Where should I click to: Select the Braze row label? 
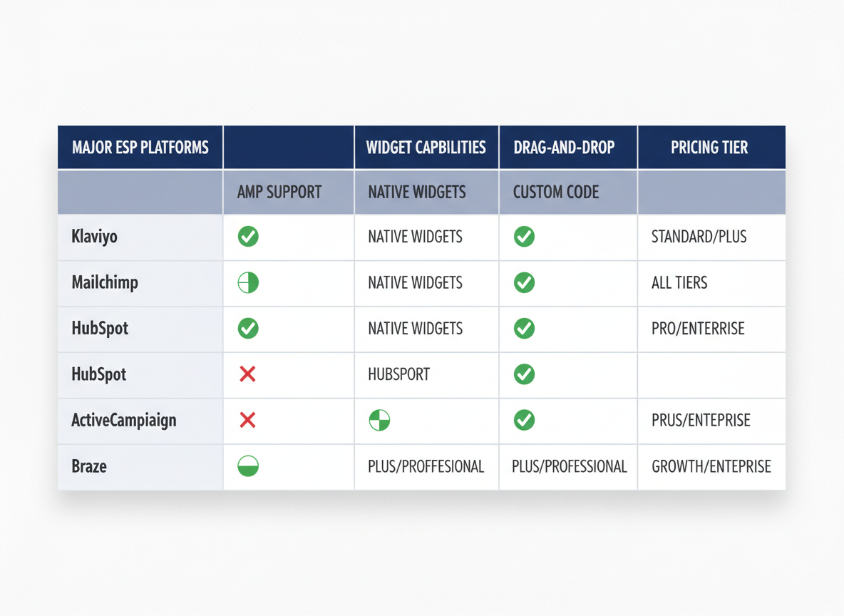click(89, 467)
